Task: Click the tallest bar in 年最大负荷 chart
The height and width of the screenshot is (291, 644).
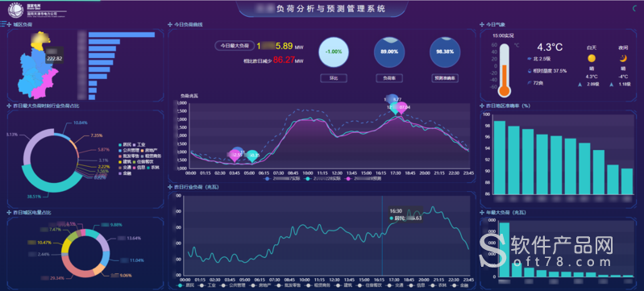Action: (x=504, y=250)
